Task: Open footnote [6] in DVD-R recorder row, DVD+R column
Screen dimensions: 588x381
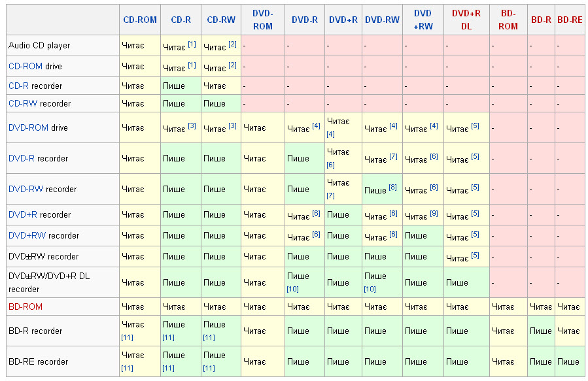Action: pyautogui.click(x=330, y=165)
